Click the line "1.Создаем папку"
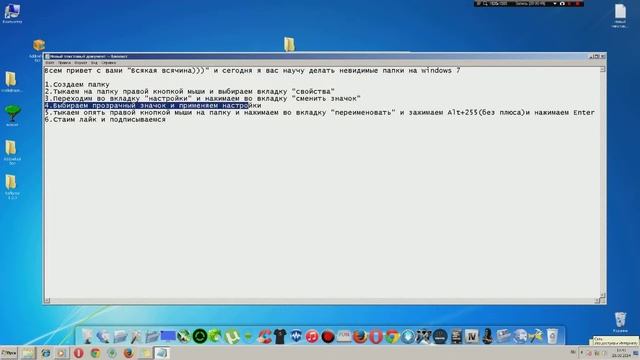 [77, 84]
